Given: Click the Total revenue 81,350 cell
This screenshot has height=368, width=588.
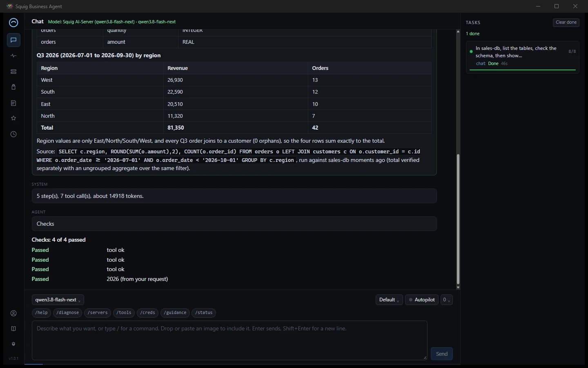Looking at the screenshot, I should (236, 128).
